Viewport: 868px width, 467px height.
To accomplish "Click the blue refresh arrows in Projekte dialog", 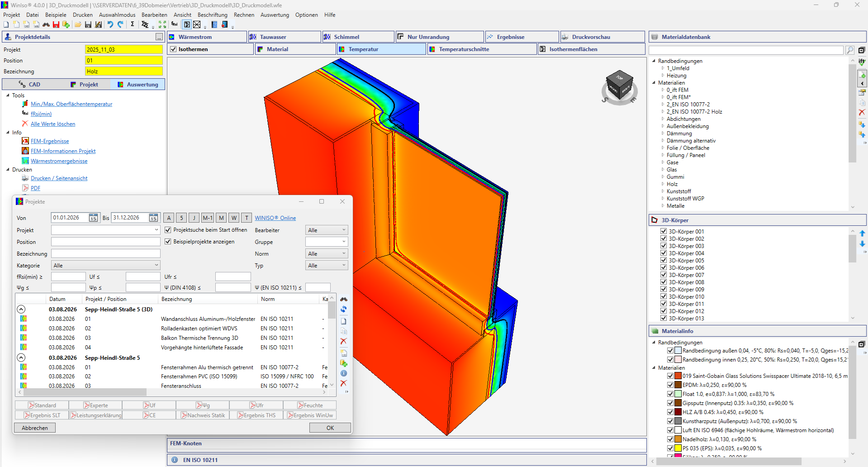I will [344, 309].
